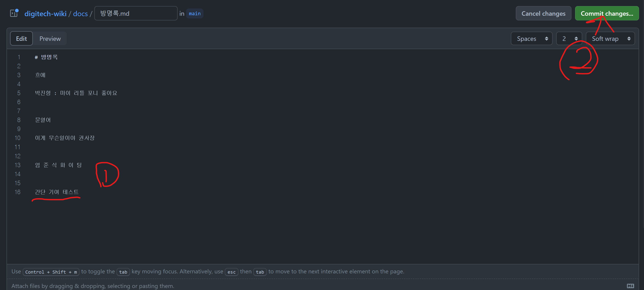Click line number 16 in gutter
This screenshot has height=290, width=644.
[x=18, y=192]
